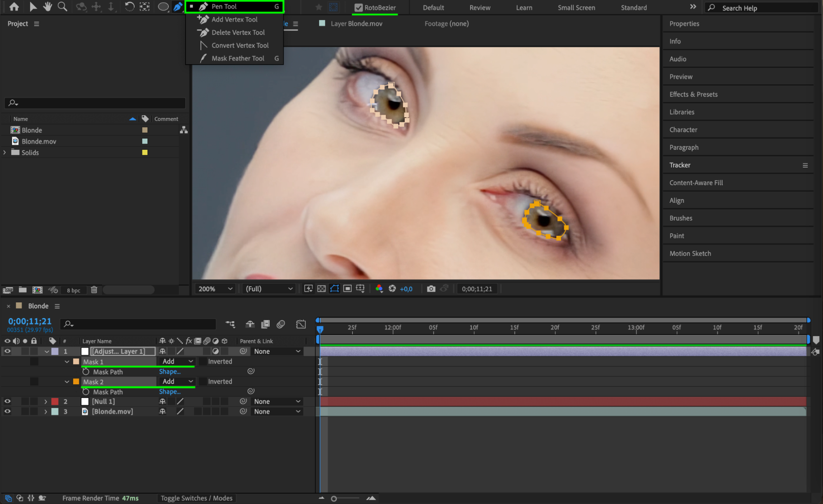Toggle mask and shape path visibility icon

point(334,289)
